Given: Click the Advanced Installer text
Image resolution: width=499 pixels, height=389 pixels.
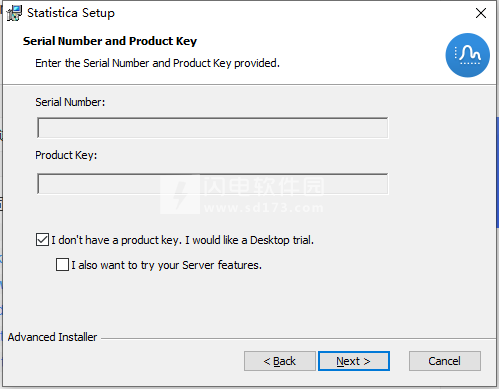Looking at the screenshot, I should [x=52, y=337].
